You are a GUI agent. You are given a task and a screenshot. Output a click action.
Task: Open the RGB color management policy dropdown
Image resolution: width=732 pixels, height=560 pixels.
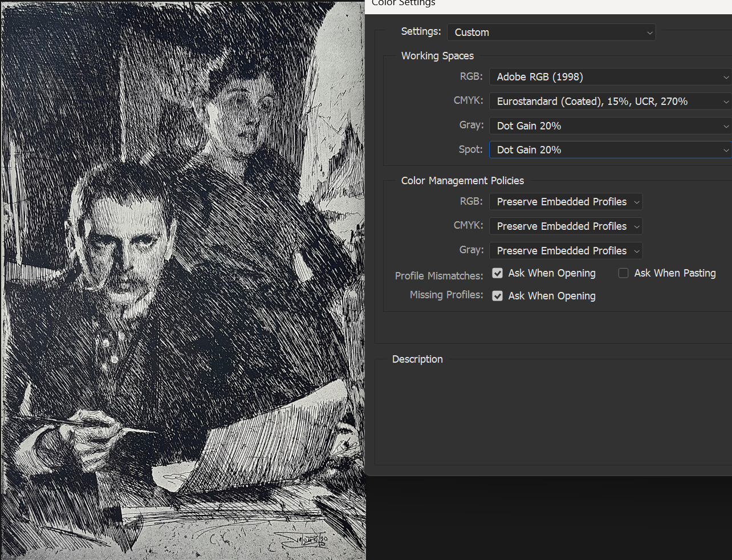coord(566,202)
